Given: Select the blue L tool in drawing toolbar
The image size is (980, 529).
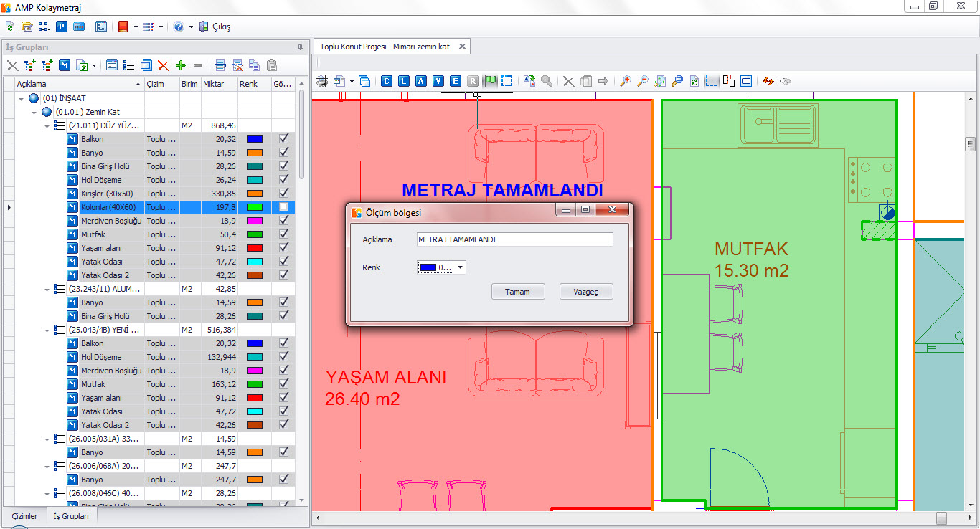Looking at the screenshot, I should click(404, 81).
